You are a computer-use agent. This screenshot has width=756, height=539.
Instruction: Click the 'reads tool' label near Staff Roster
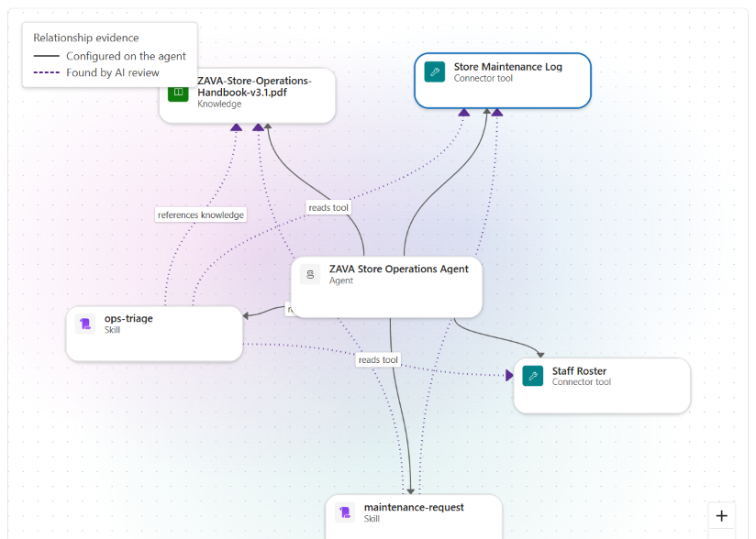point(378,360)
